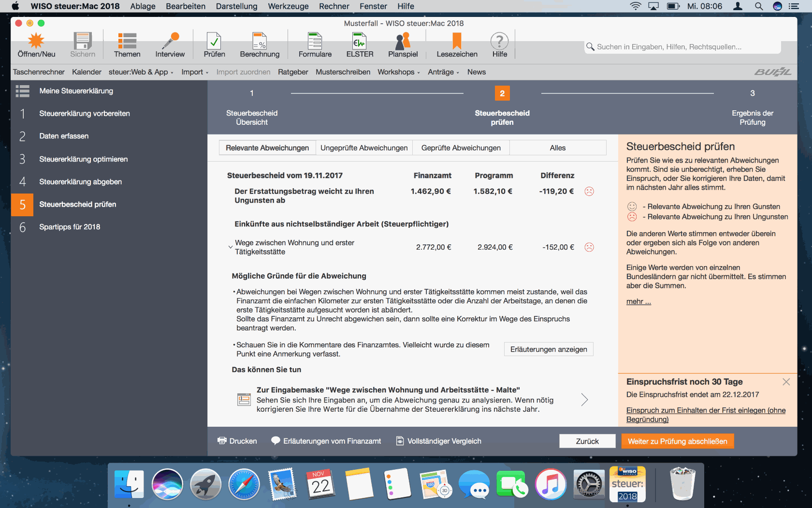Screen dimensions: 812x508
Task: Open the Ablage menu
Action: pos(143,6)
